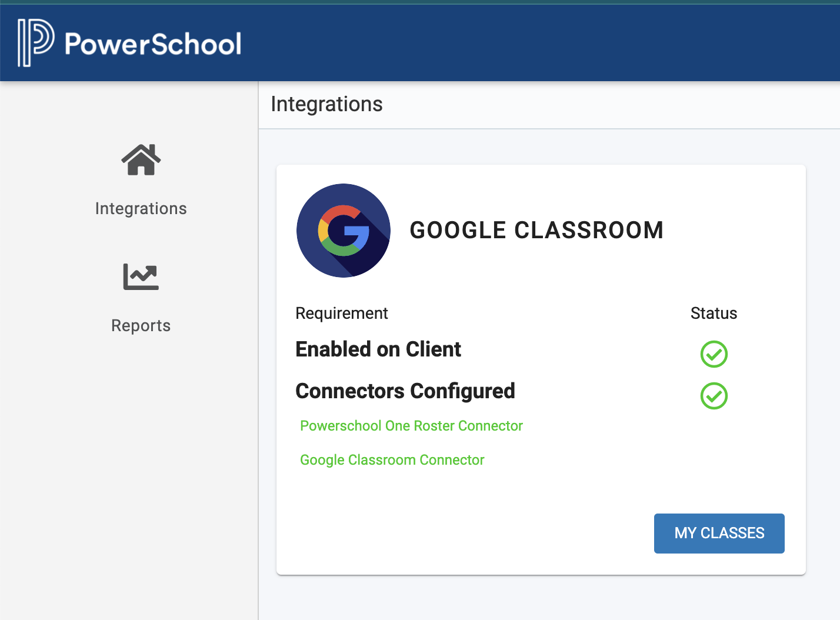This screenshot has height=620, width=840.
Task: Click the Integrations page heading
Action: point(326,104)
